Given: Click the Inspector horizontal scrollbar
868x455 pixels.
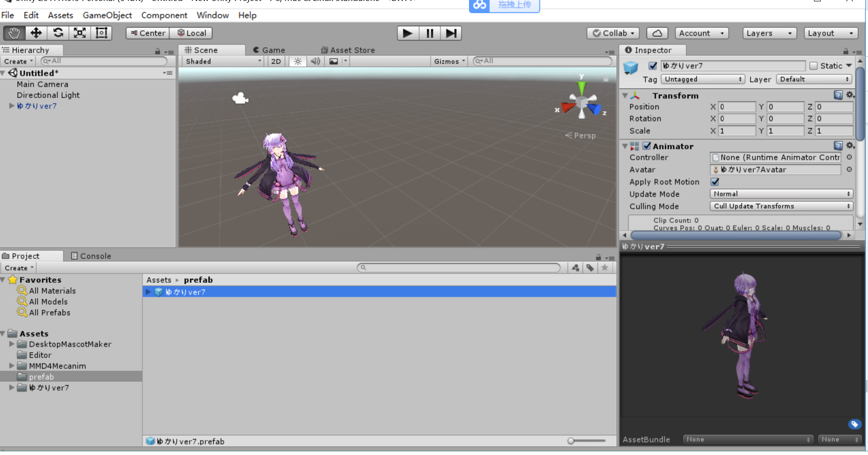Looking at the screenshot, I should click(x=736, y=235).
